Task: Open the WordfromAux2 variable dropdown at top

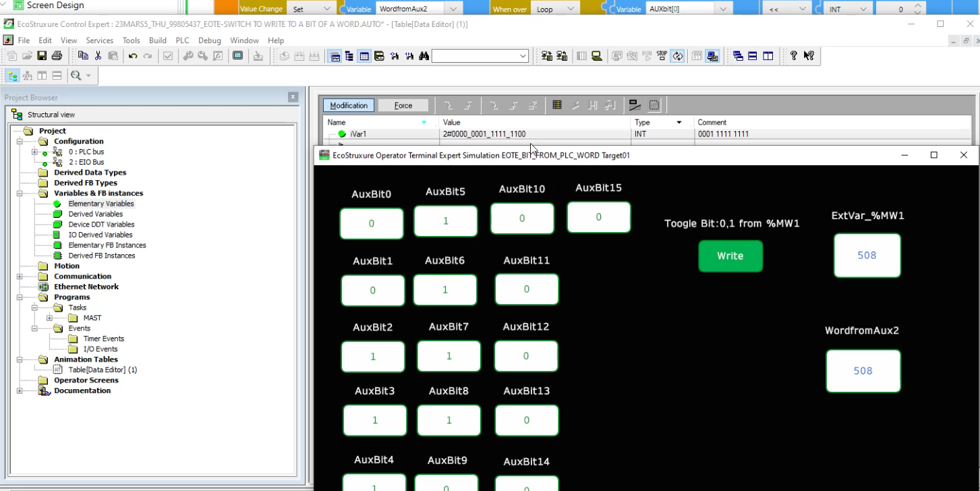Action: pyautogui.click(x=453, y=9)
